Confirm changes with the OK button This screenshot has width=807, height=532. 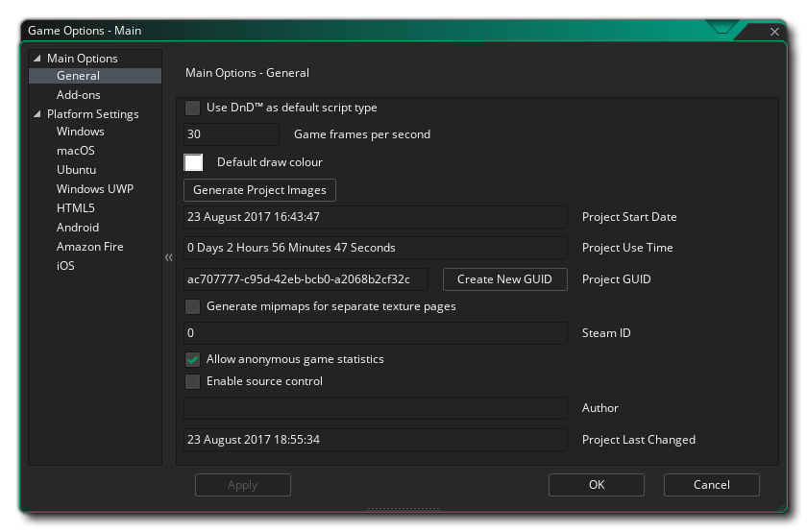(597, 485)
